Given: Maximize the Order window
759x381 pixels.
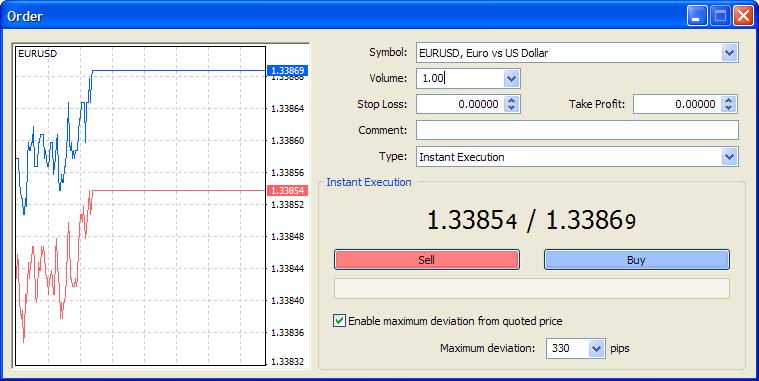Looking at the screenshot, I should (720, 16).
